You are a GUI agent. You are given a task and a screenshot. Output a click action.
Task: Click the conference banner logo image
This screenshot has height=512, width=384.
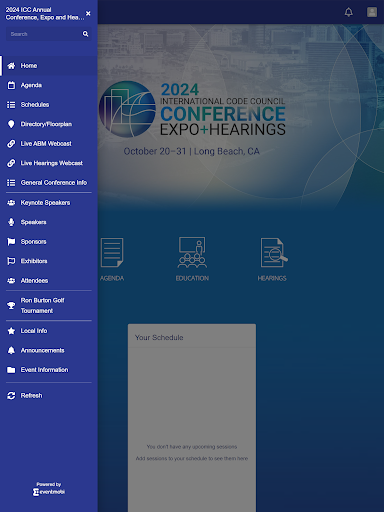click(192, 109)
